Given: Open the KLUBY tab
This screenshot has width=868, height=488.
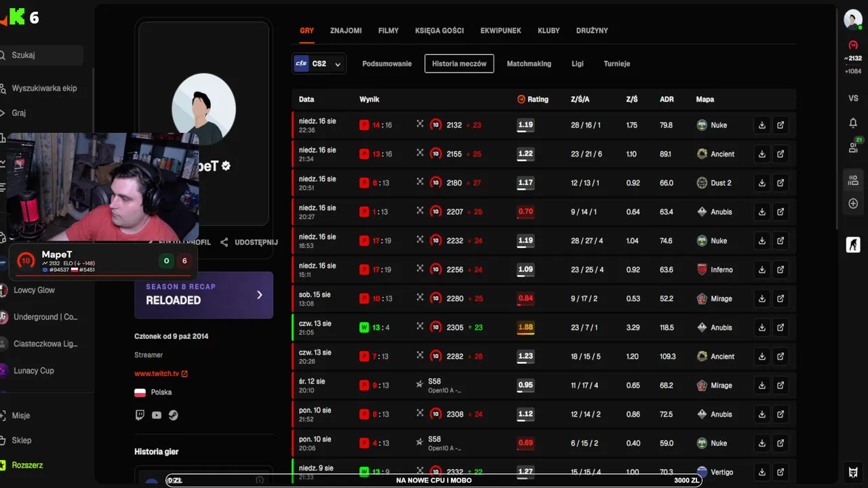Looking at the screenshot, I should coord(549,30).
